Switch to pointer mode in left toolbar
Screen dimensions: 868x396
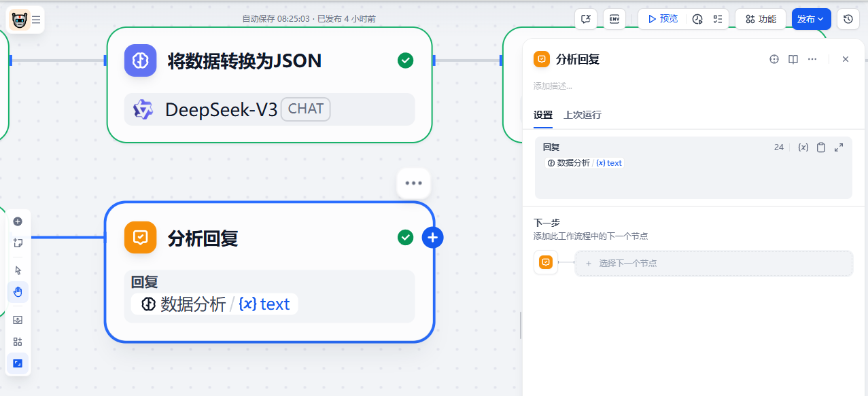pyautogui.click(x=18, y=270)
